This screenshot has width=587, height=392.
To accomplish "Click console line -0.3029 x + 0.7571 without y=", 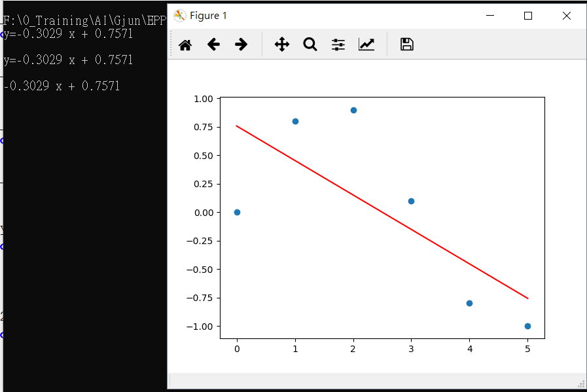I will coord(62,86).
